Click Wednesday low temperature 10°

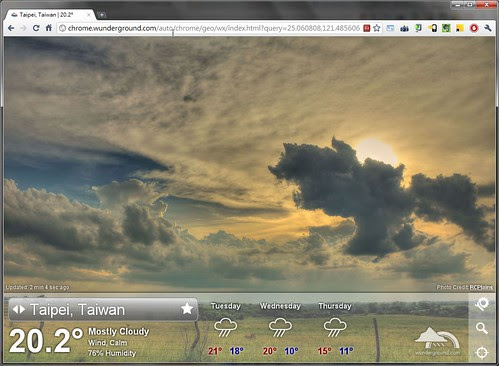291,351
